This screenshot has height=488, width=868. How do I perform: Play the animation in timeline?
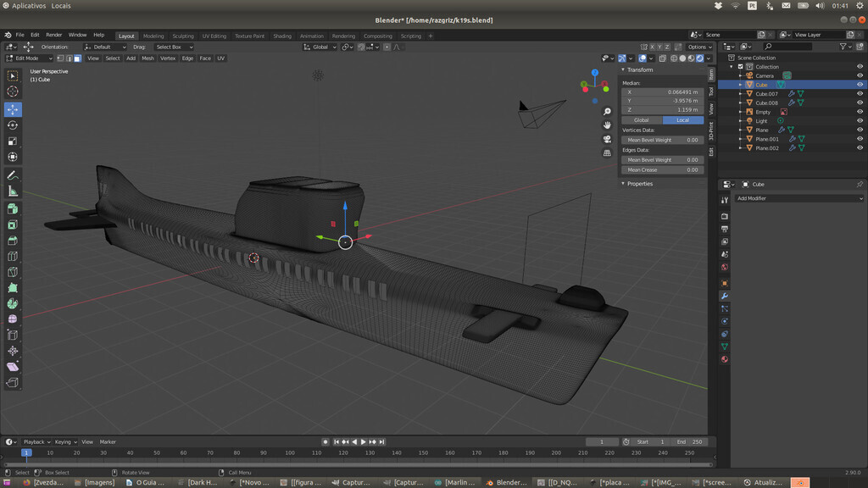click(x=364, y=442)
